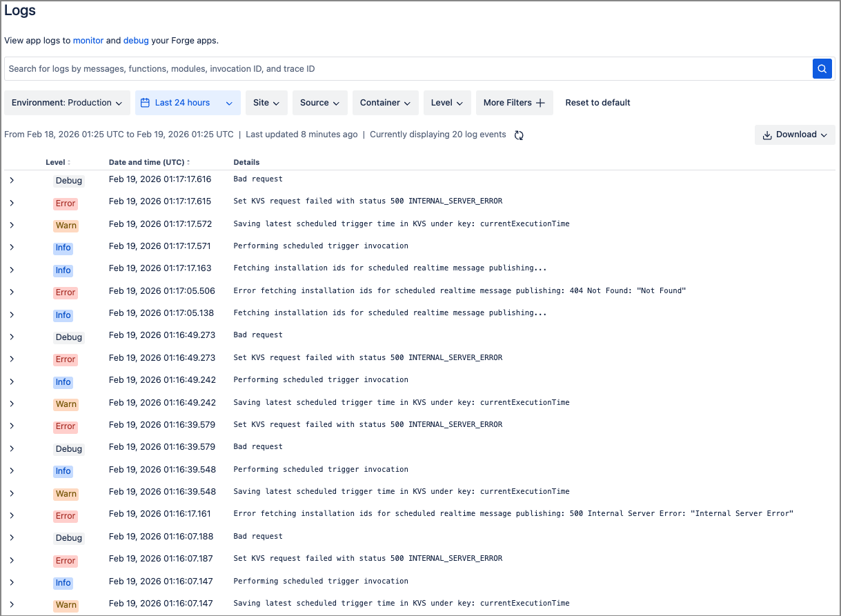Image resolution: width=841 pixels, height=616 pixels.
Task: Refresh logs using the reload icon
Action: click(x=518, y=135)
